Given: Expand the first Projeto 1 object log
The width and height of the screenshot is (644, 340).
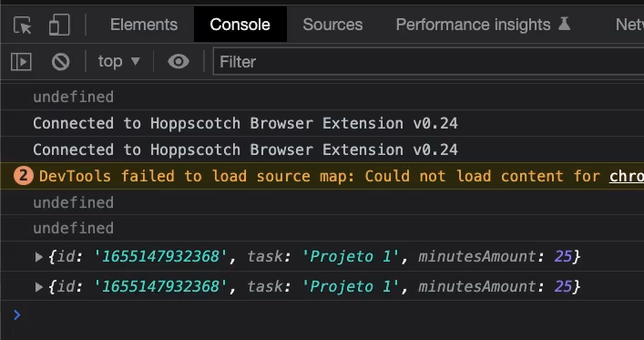Looking at the screenshot, I should [x=38, y=257].
